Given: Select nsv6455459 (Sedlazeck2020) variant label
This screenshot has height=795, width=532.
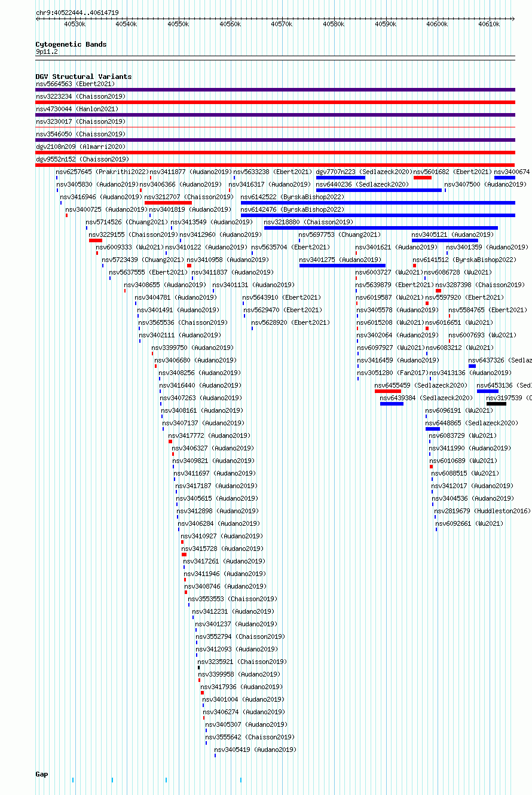Looking at the screenshot, I should [421, 386].
